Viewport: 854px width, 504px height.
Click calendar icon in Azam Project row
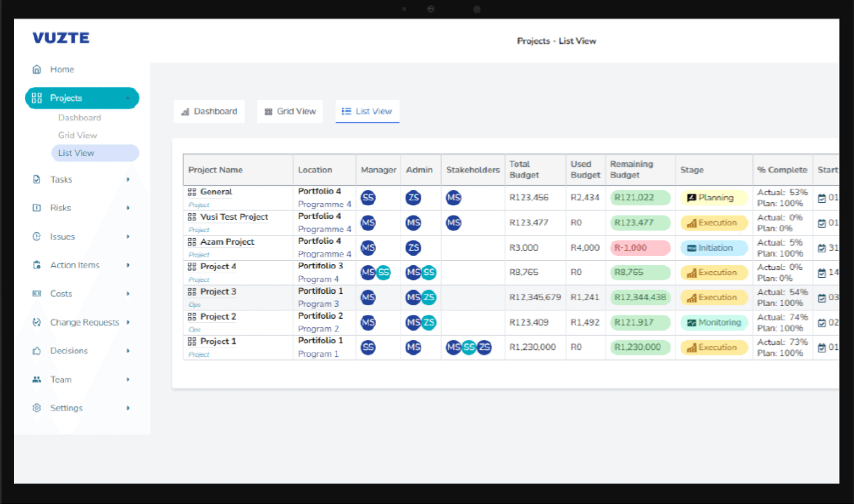822,248
